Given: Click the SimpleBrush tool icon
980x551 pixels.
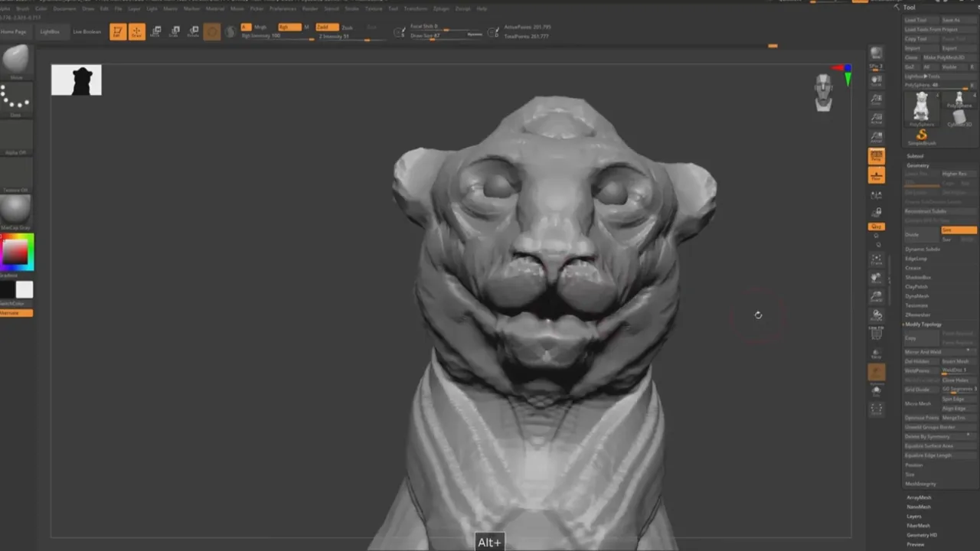Looking at the screenshot, I should (x=922, y=136).
